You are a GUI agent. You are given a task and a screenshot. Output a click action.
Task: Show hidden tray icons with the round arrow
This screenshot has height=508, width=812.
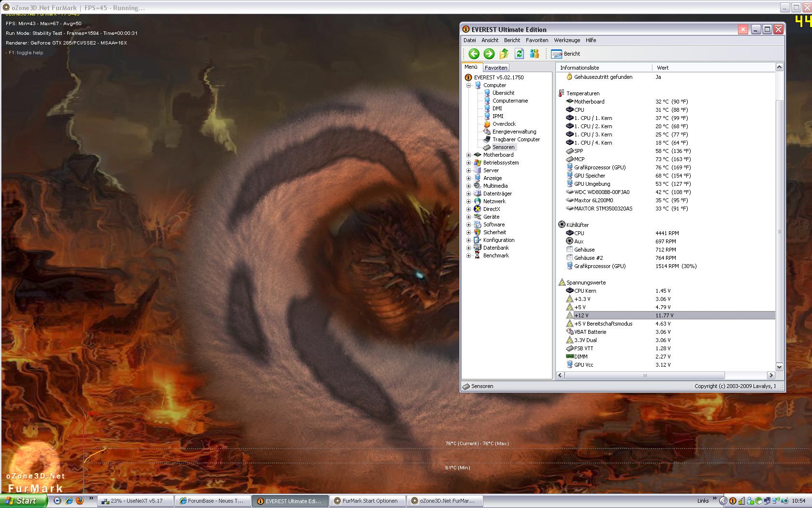(x=723, y=501)
